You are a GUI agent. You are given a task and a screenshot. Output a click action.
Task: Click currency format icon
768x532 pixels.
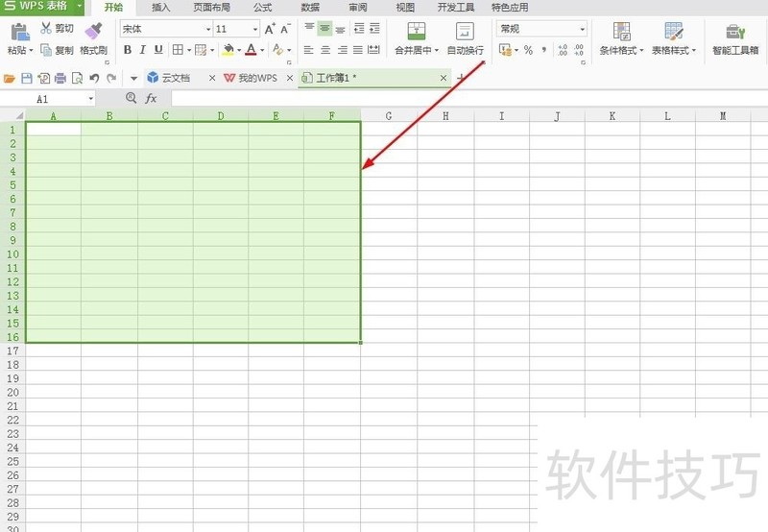(x=505, y=50)
